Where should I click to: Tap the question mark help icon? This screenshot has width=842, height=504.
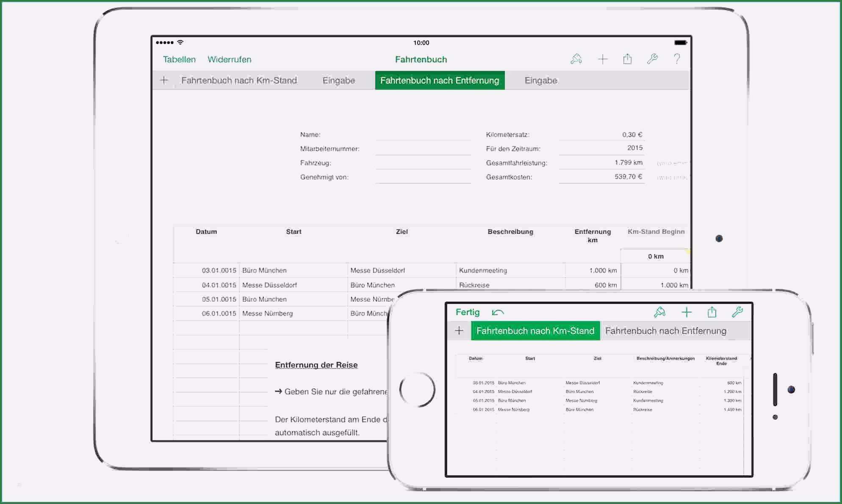(x=677, y=59)
